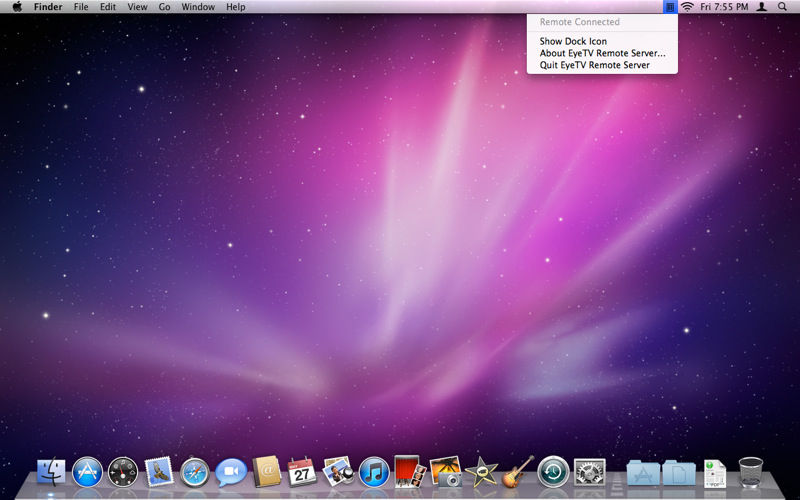This screenshot has height=500, width=800.
Task: Open iMovie star icon in Dock
Action: [x=481, y=471]
